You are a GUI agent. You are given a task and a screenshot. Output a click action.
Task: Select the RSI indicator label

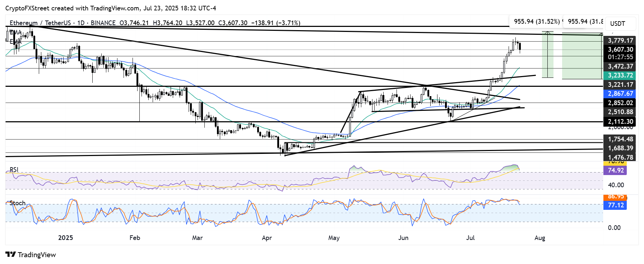pos(14,170)
